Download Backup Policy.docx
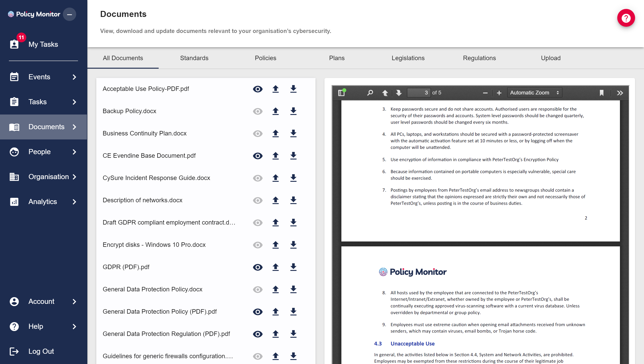644x364 pixels. (293, 111)
